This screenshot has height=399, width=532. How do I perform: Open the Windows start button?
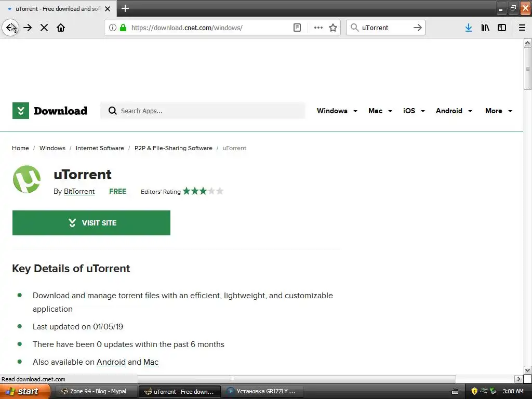coord(25,391)
